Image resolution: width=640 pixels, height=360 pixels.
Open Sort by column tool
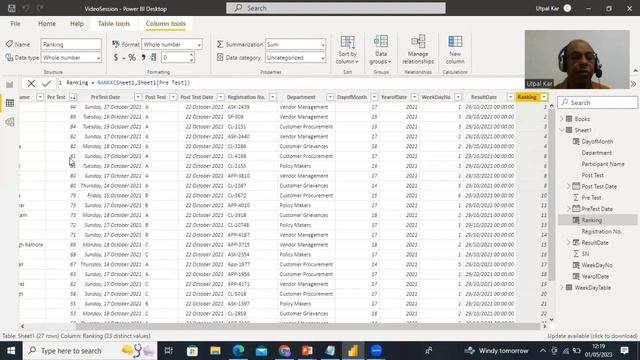coord(347,49)
